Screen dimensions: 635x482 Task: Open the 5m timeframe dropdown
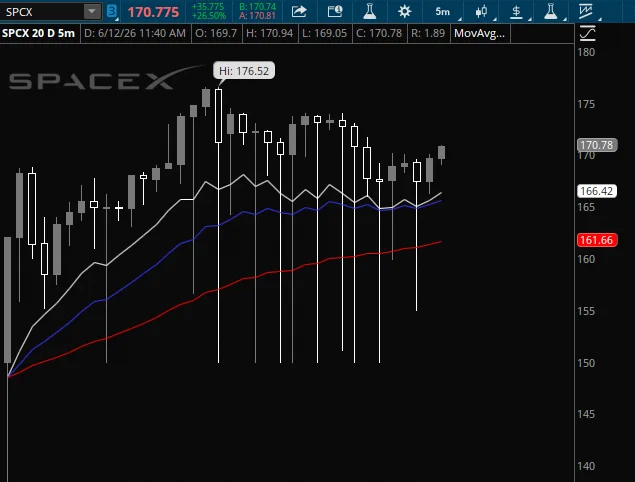443,12
